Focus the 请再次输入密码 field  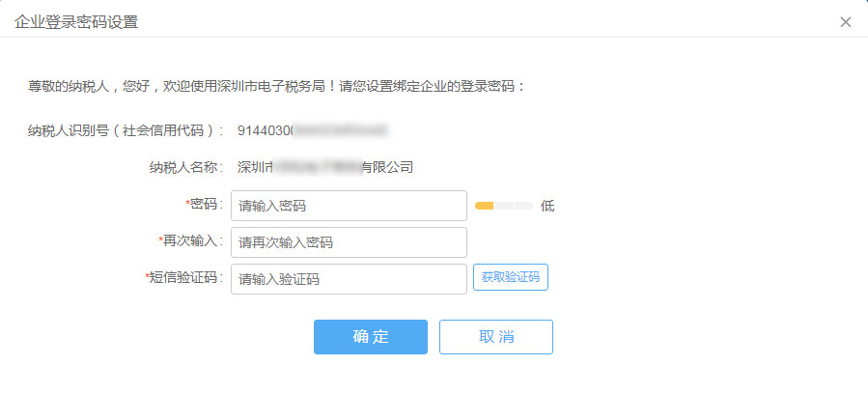click(349, 242)
